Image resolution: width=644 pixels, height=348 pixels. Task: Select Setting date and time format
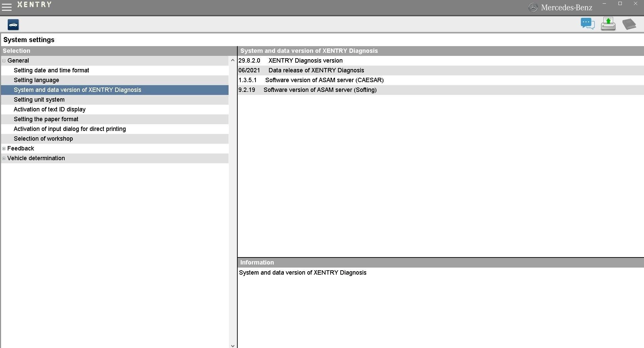pos(114,70)
